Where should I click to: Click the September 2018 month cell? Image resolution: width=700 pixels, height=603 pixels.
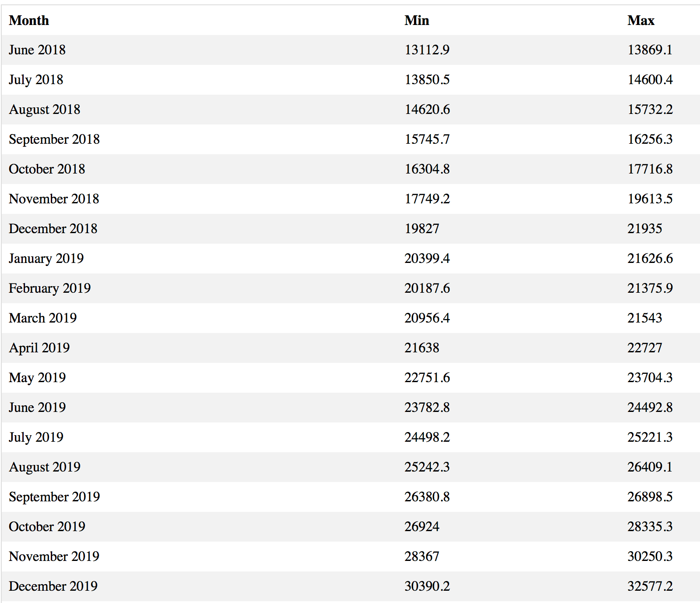(x=54, y=139)
